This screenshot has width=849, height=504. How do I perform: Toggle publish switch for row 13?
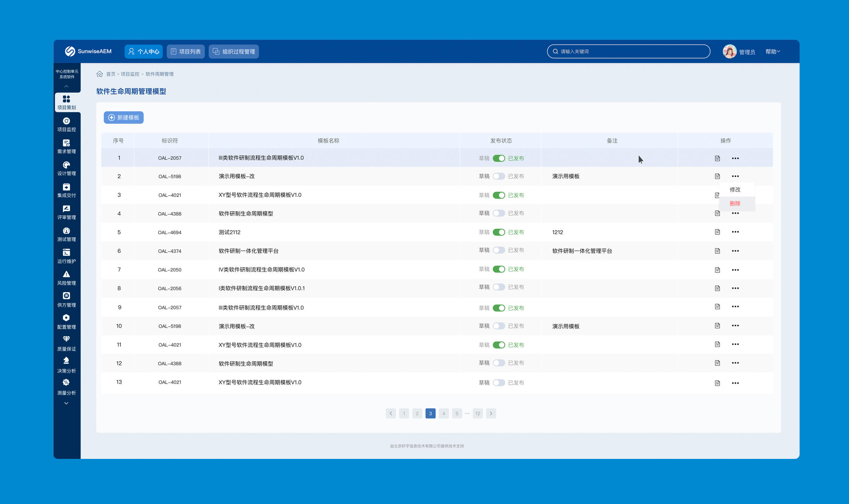tap(499, 383)
